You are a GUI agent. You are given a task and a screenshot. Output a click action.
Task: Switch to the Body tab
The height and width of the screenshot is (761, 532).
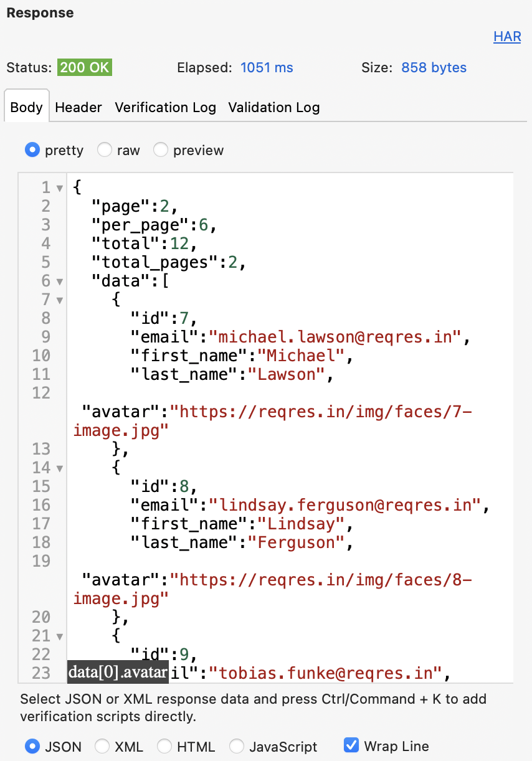(x=26, y=107)
